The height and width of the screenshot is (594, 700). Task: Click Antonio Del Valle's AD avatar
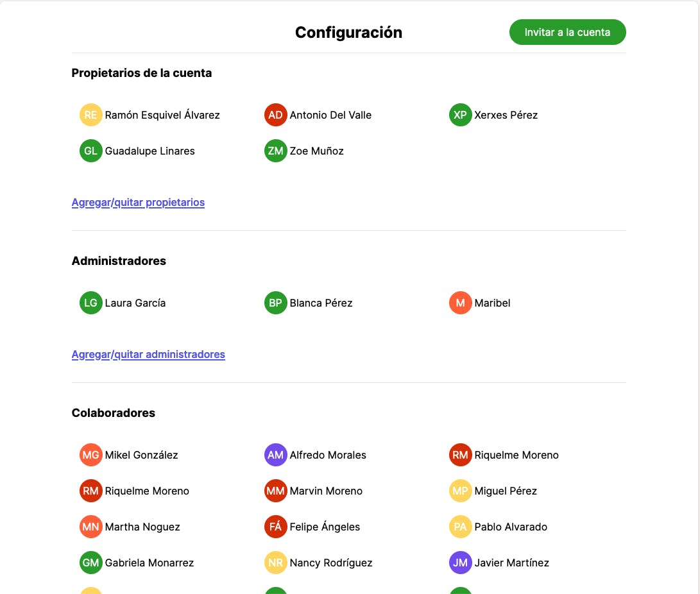(276, 115)
